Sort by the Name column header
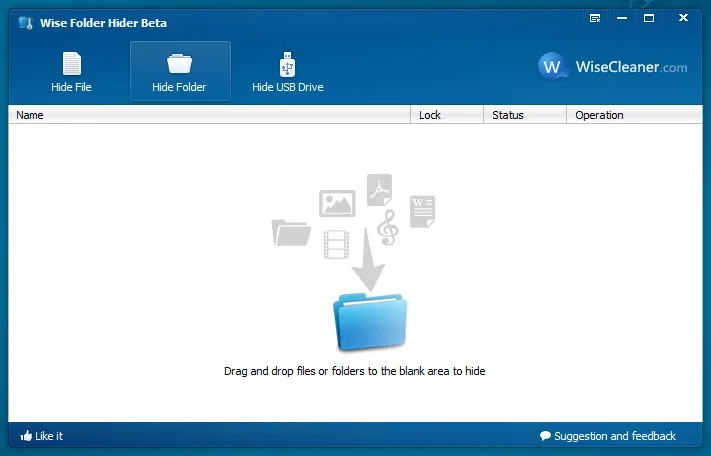The image size is (711, 456). 209,115
